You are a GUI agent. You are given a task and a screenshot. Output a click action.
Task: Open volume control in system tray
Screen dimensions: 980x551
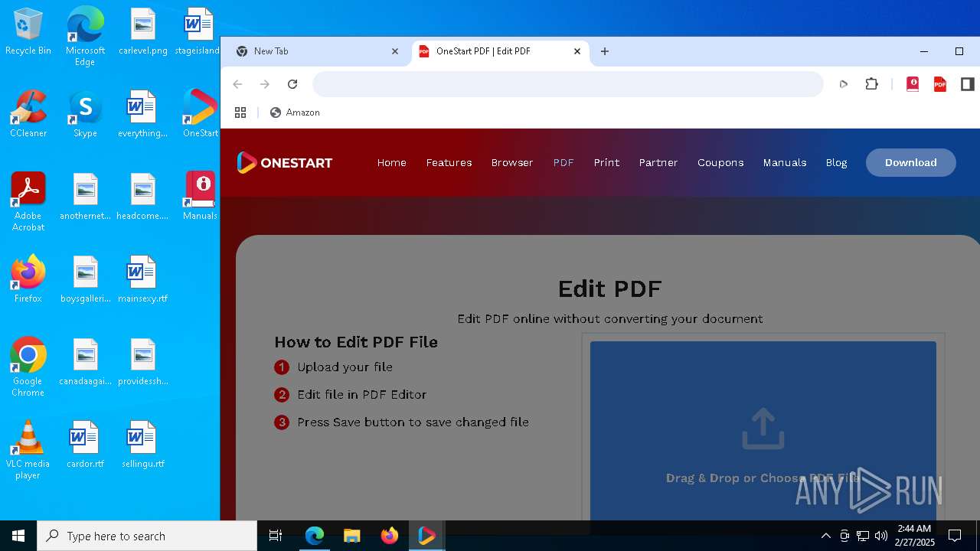(x=880, y=536)
